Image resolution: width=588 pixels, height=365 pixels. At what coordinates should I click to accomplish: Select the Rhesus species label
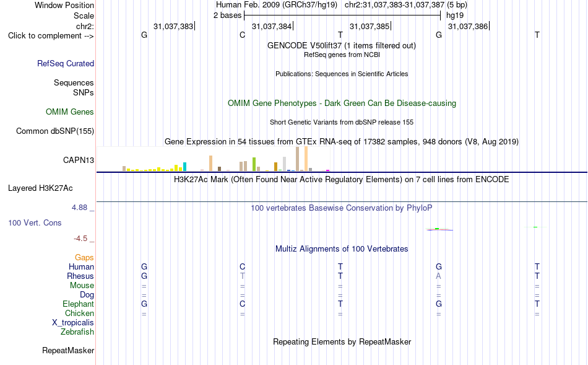pyautogui.click(x=80, y=276)
